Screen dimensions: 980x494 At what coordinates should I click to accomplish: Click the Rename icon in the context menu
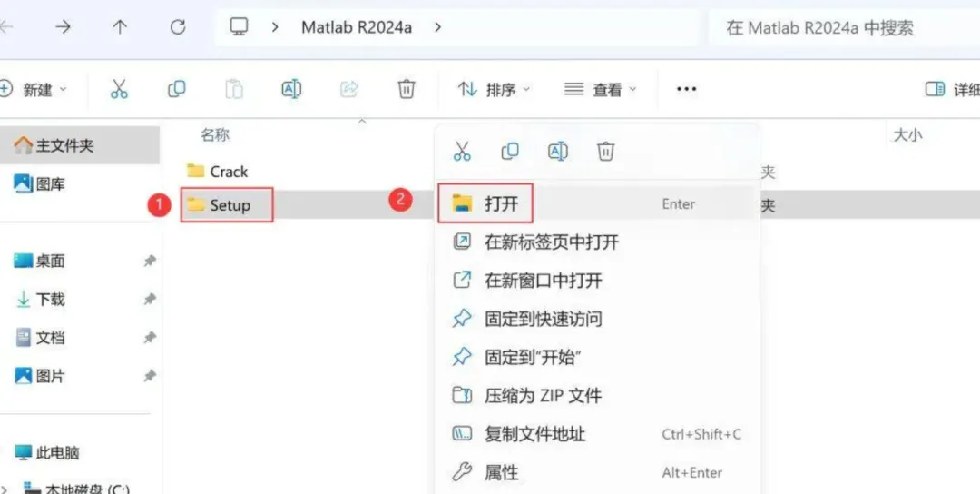pos(557,152)
